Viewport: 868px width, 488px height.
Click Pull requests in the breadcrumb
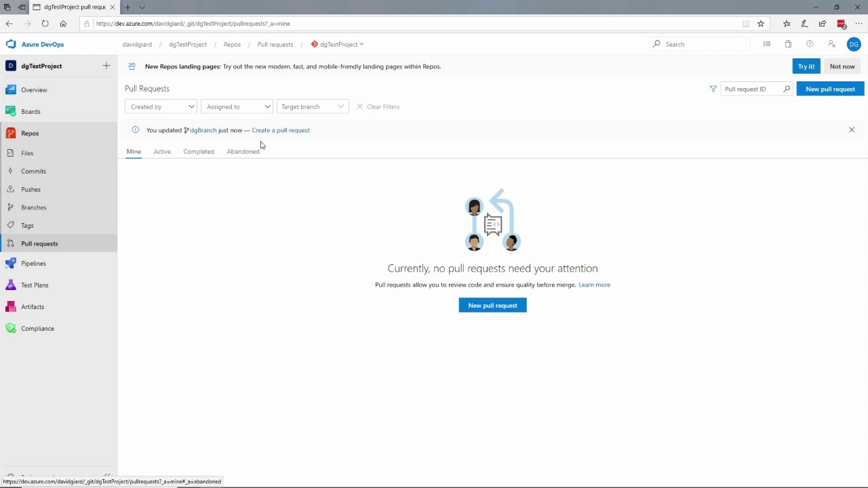pos(275,44)
